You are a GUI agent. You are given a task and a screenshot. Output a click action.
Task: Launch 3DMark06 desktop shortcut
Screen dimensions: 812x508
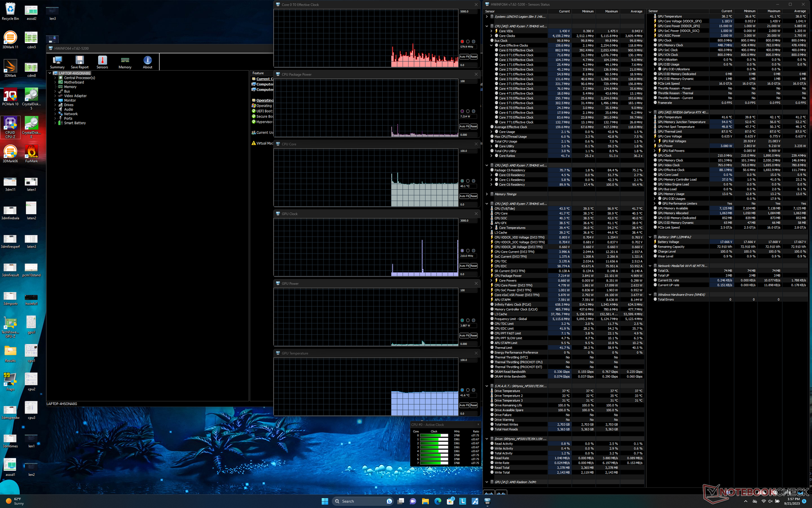(10, 154)
